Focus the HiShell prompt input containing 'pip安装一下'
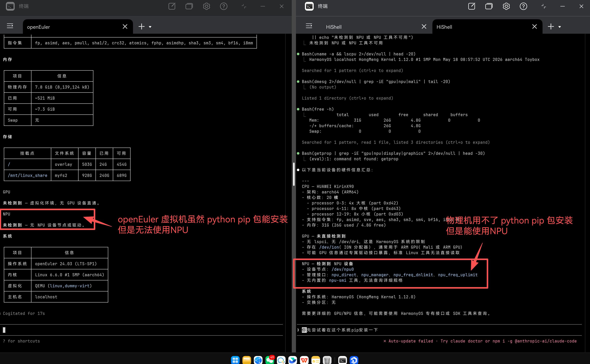 pos(439,330)
